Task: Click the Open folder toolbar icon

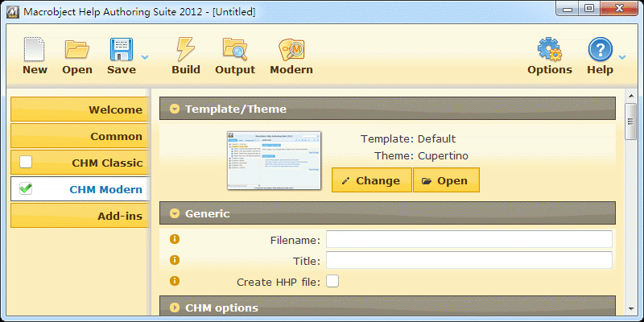Action: click(76, 49)
